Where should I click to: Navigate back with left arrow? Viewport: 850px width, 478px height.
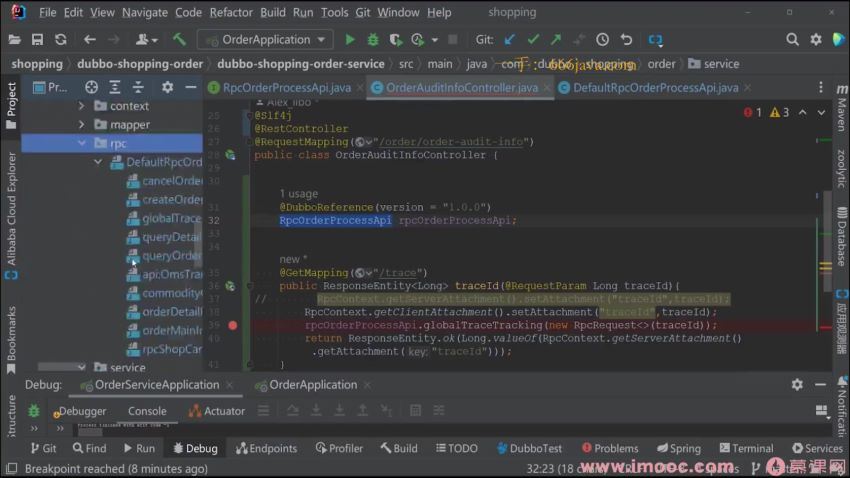pyautogui.click(x=90, y=40)
